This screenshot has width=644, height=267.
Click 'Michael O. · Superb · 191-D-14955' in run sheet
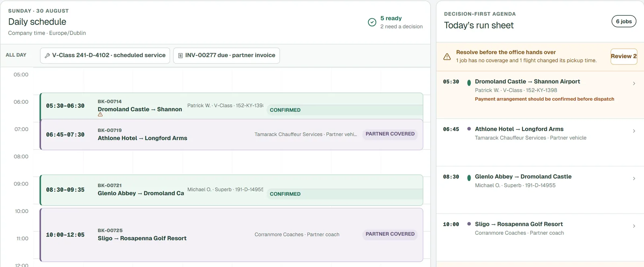(x=515, y=185)
